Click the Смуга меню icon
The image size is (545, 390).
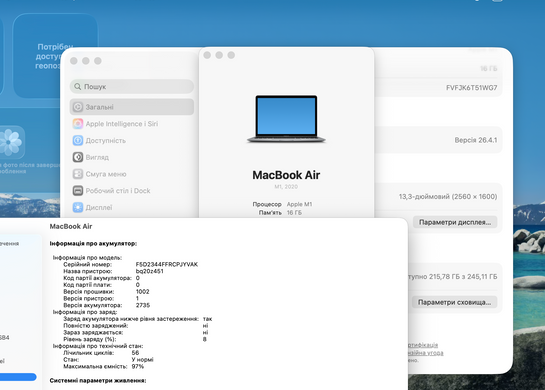coord(78,174)
